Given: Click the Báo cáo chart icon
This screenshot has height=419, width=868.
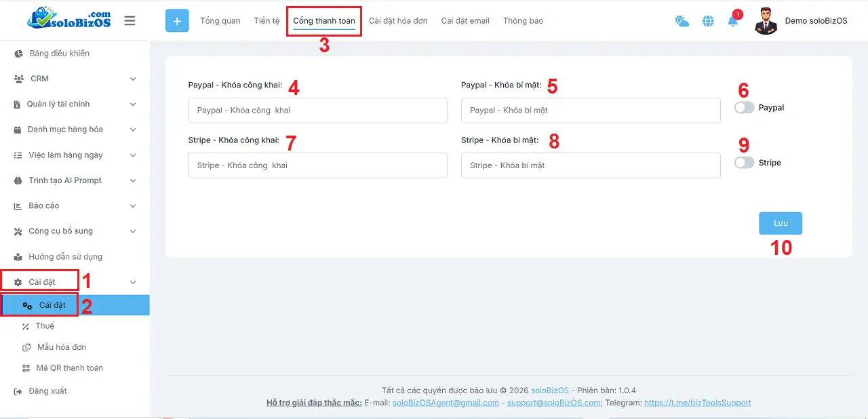Looking at the screenshot, I should click(18, 206).
